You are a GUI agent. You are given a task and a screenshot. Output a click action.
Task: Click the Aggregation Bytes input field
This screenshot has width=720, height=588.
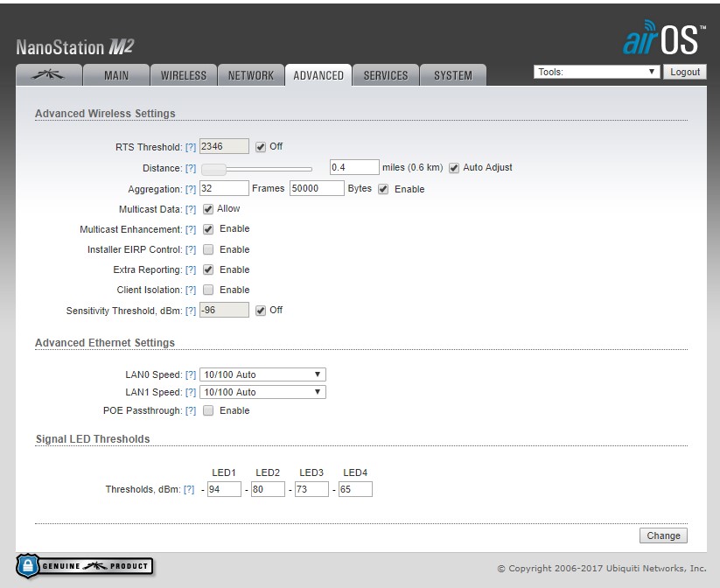click(x=317, y=188)
